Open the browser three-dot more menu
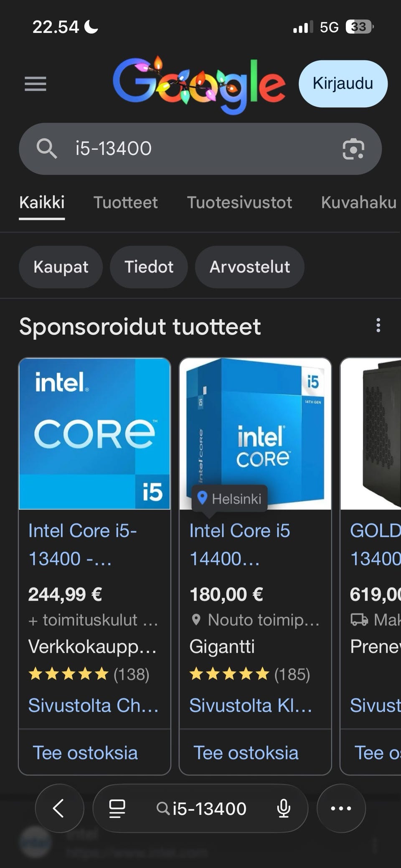 (x=341, y=808)
